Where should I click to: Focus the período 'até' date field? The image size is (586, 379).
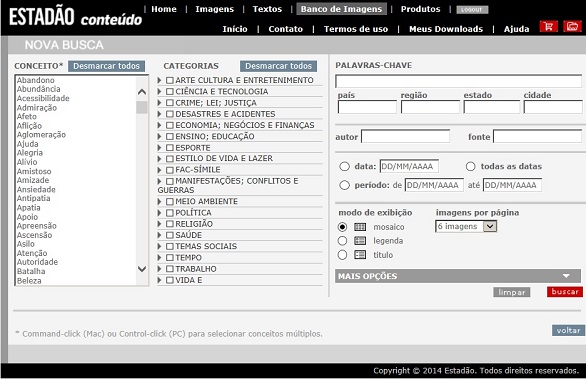click(x=512, y=185)
